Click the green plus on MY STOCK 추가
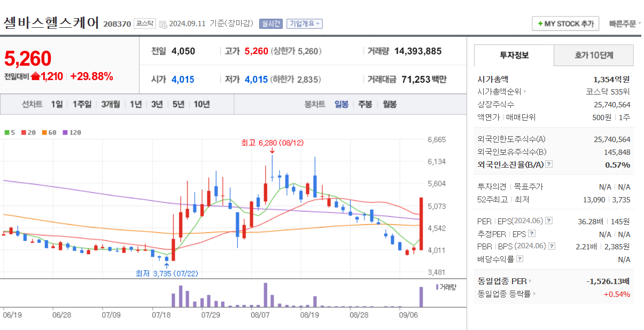Screen dimensions: 644x330 point(540,24)
